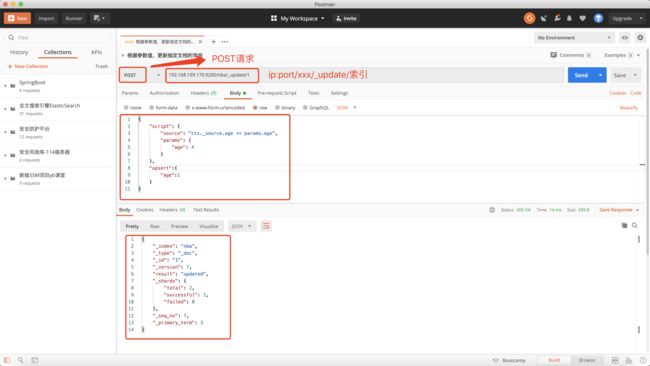Open the My Workspace switcher
Image resolution: width=650 pixels, height=366 pixels.
tap(298, 18)
